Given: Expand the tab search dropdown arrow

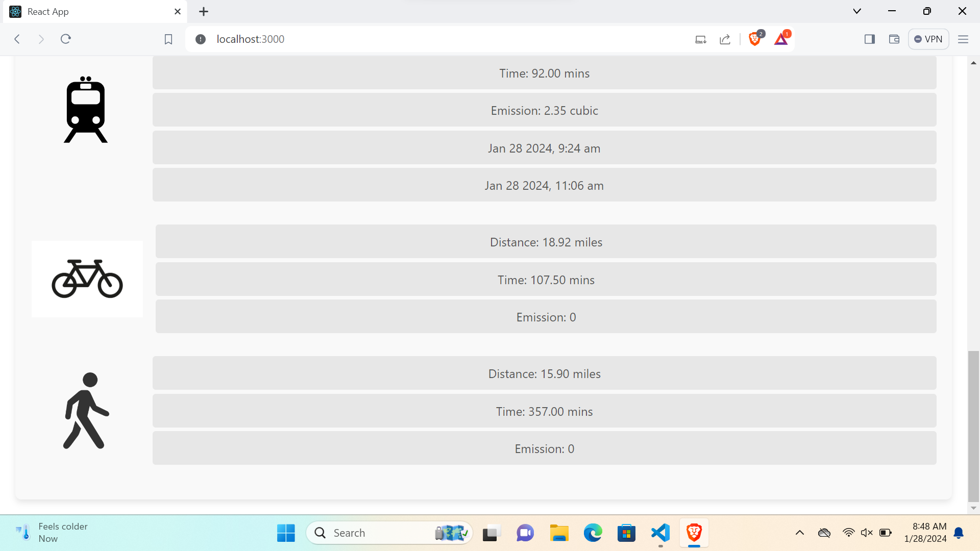Looking at the screenshot, I should coord(857,11).
